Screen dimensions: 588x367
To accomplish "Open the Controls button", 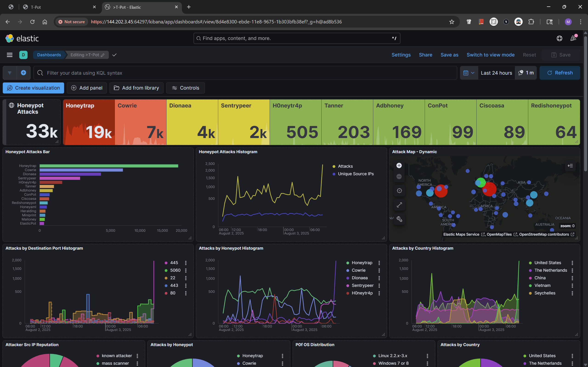I will (185, 88).
